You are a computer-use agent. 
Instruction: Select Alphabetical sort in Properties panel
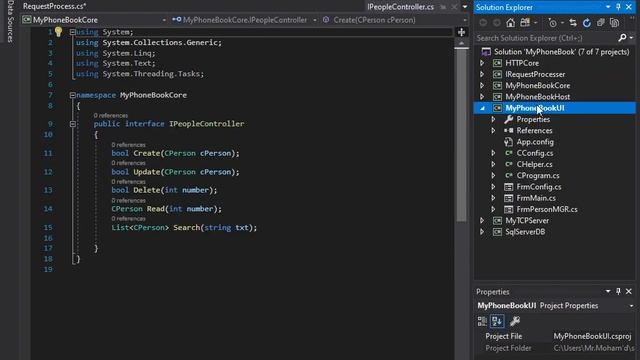497,321
